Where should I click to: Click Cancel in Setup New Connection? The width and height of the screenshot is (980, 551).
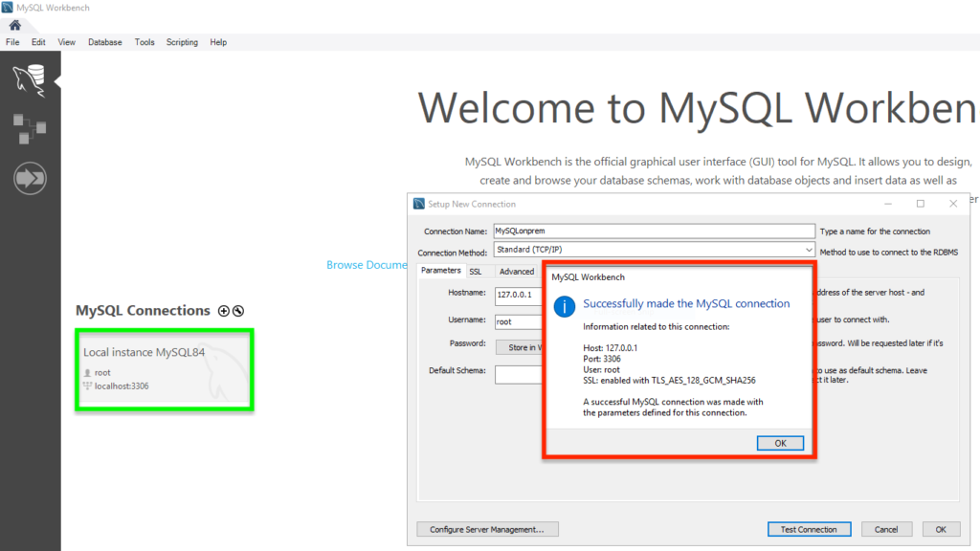click(886, 529)
